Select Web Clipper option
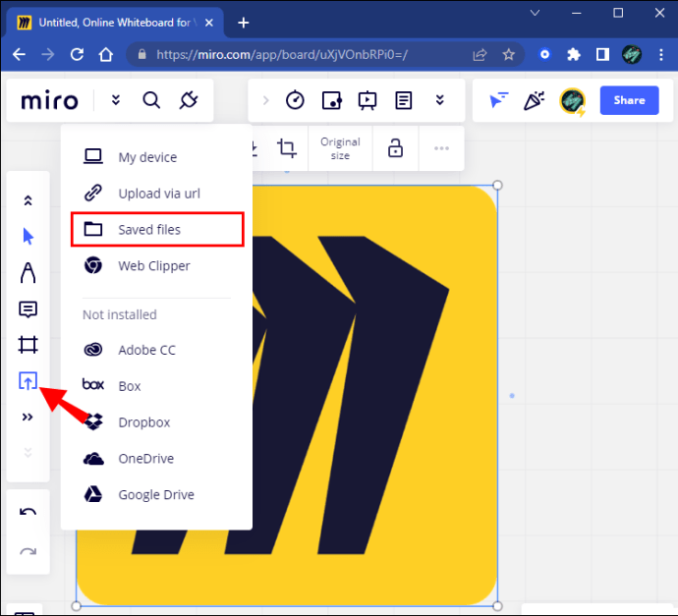This screenshot has width=678, height=616. 156,266
